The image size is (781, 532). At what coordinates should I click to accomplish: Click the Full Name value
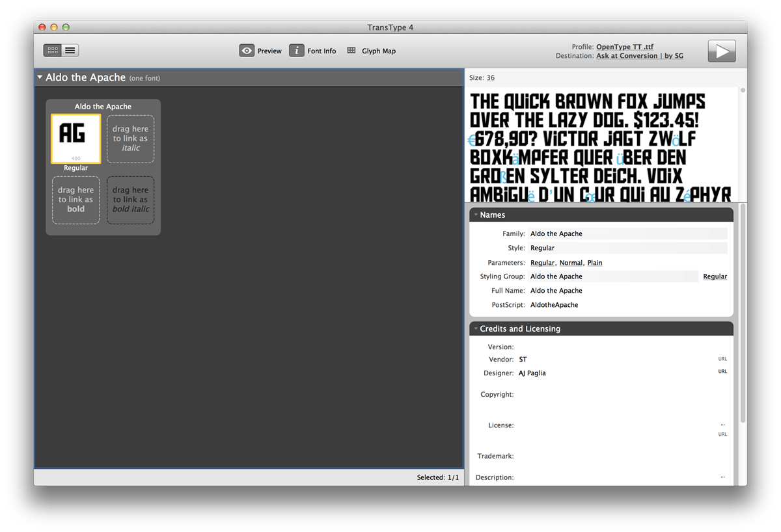pos(556,291)
